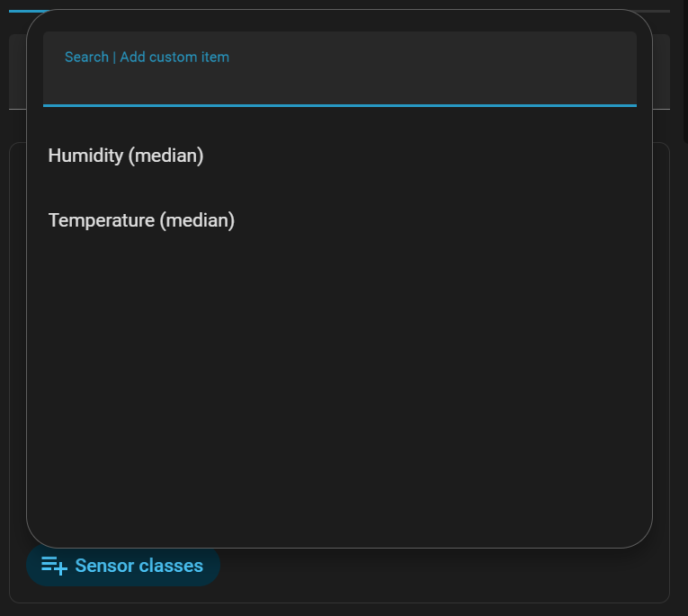Click the Sensor classes button
This screenshot has height=616, width=688.
pyautogui.click(x=123, y=566)
